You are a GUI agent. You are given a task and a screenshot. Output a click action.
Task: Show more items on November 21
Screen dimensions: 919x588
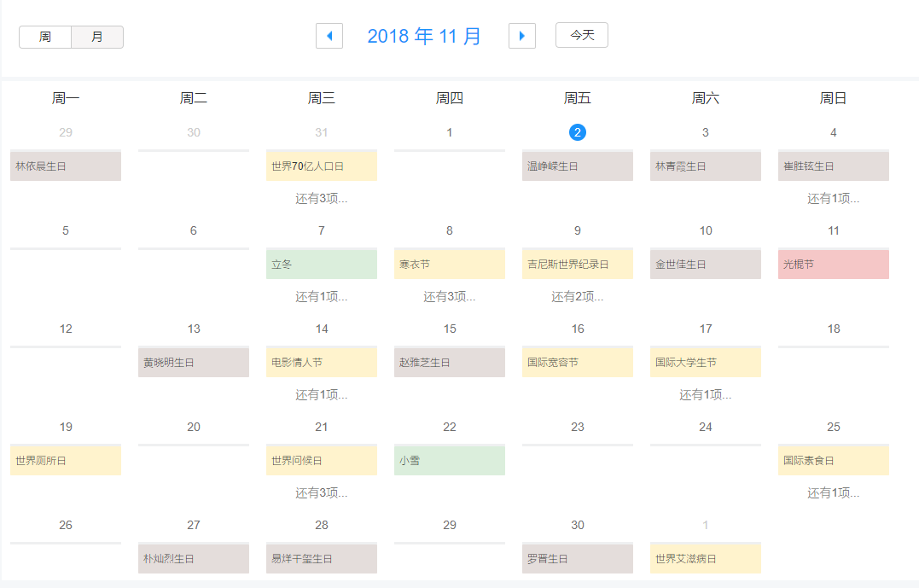(x=321, y=493)
